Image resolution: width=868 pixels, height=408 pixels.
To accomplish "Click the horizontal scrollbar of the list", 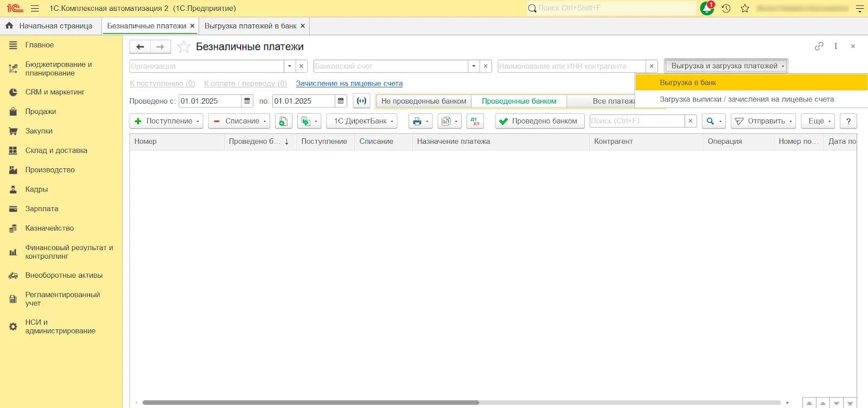I will pyautogui.click(x=310, y=403).
